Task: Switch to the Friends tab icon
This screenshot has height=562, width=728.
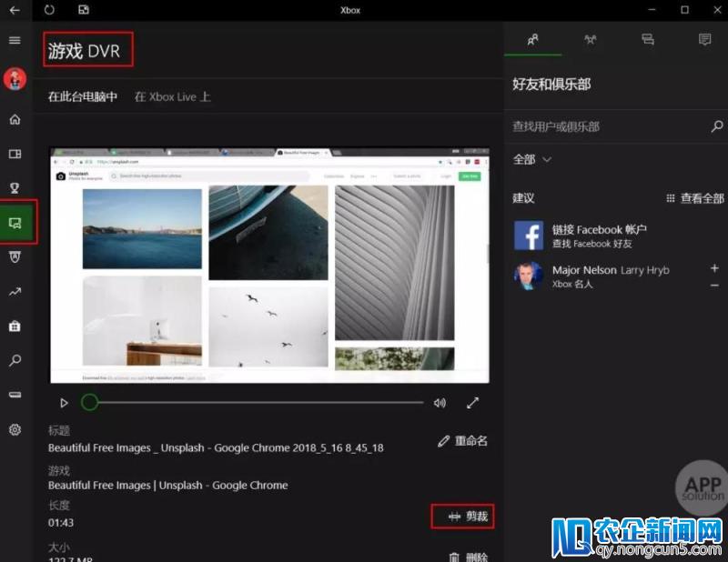Action: 533,39
